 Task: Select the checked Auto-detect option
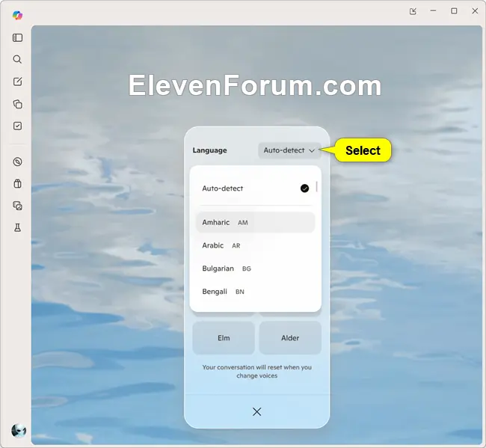click(255, 188)
